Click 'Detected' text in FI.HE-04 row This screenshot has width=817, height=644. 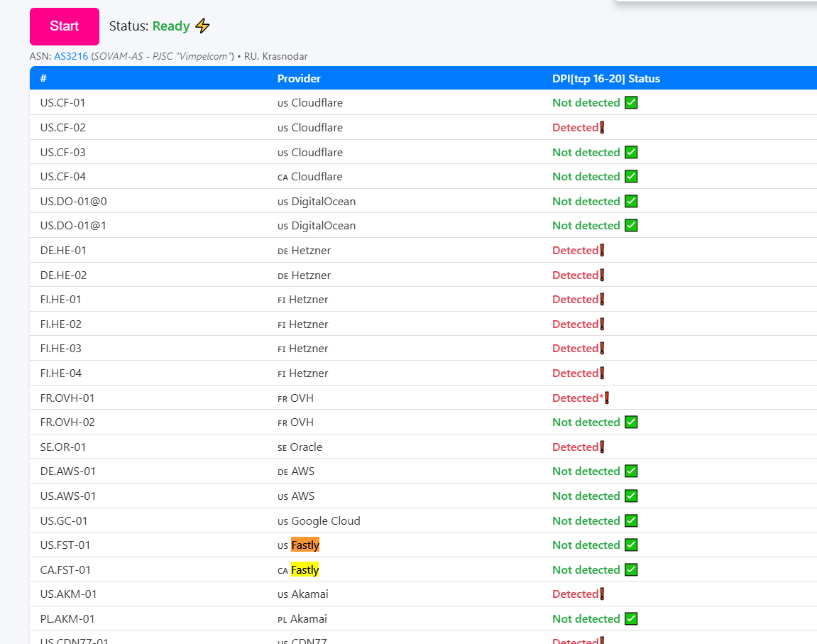575,373
